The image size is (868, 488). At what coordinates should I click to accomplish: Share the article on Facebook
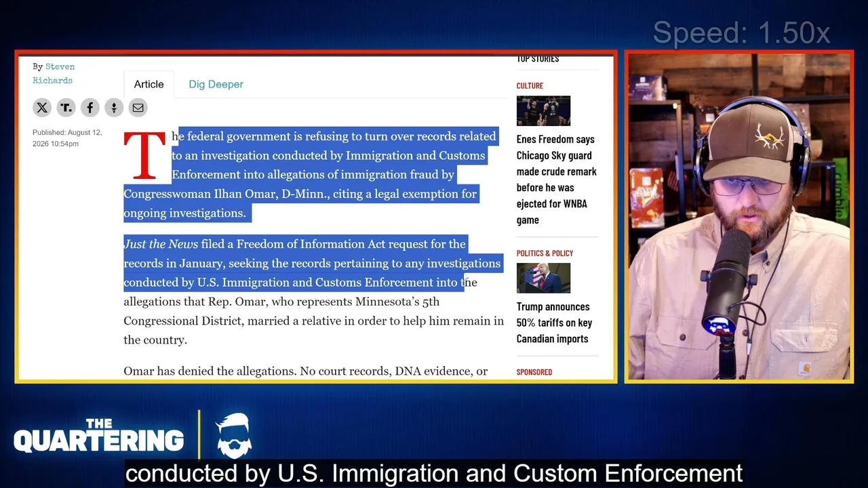pyautogui.click(x=90, y=108)
